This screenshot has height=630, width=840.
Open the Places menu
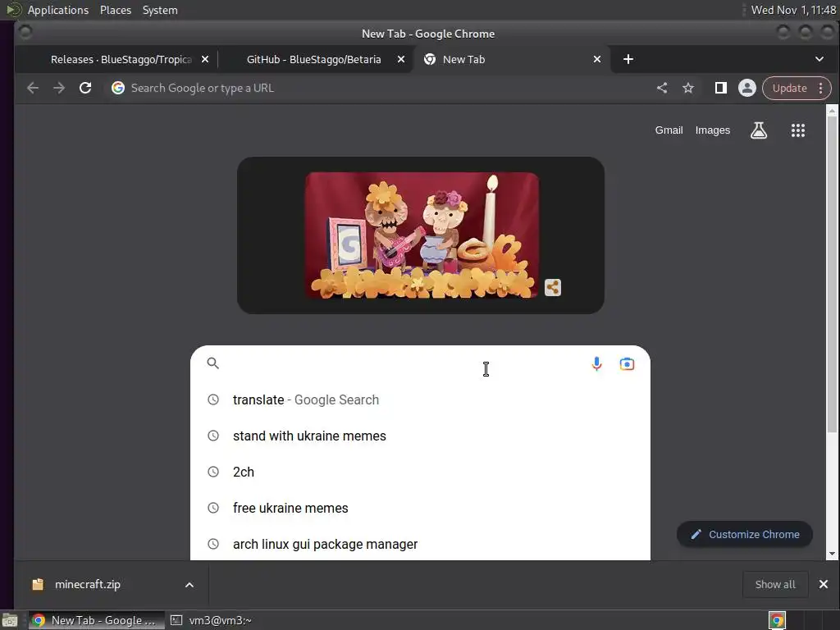(x=115, y=10)
